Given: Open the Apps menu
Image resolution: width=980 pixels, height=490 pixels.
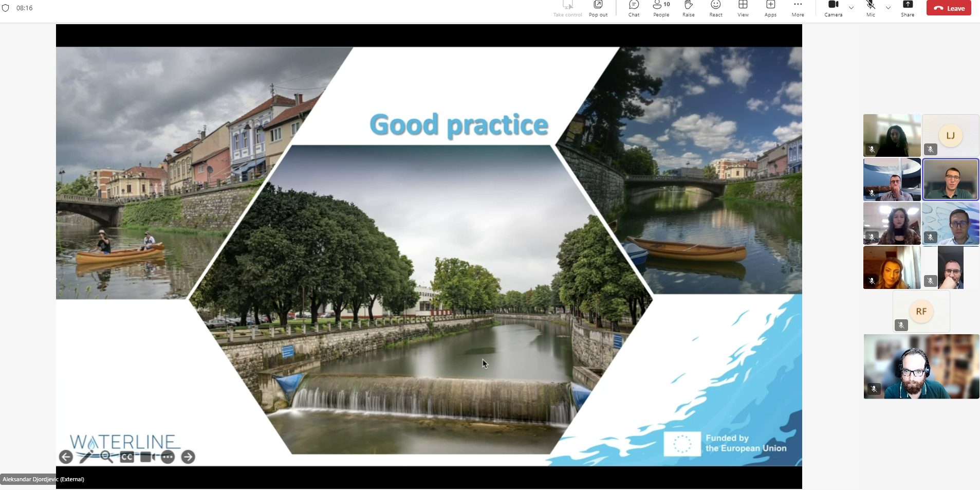Looking at the screenshot, I should click(x=770, y=9).
